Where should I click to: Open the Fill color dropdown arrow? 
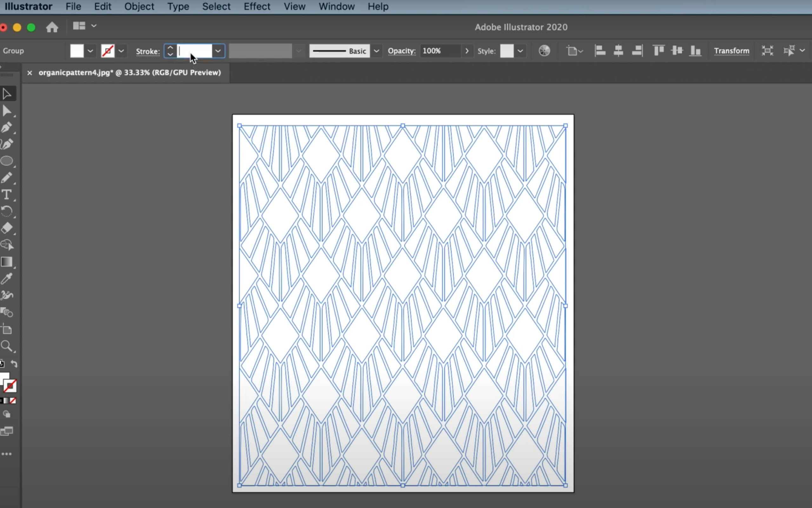90,51
